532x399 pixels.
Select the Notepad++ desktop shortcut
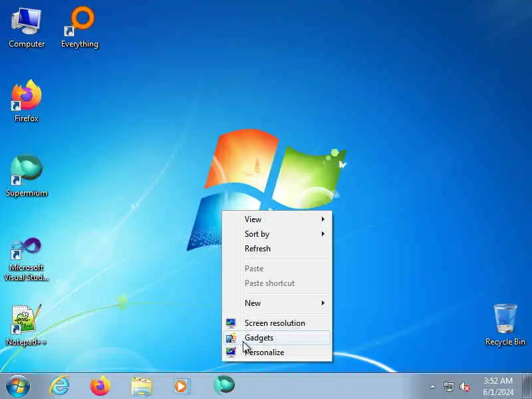point(27,325)
